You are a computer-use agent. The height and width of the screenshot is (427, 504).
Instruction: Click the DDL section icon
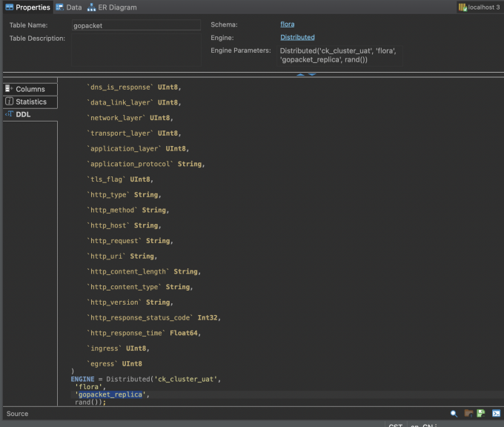click(9, 114)
